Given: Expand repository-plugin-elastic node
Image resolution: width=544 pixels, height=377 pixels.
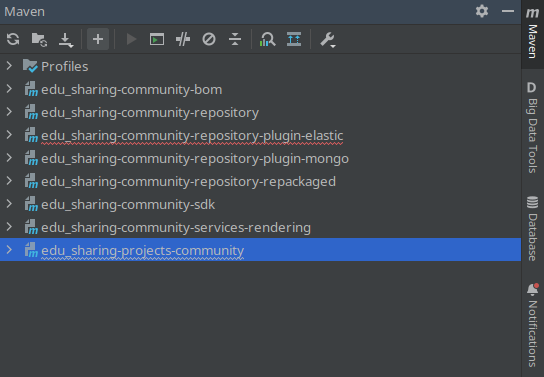Looking at the screenshot, I should coord(9,135).
